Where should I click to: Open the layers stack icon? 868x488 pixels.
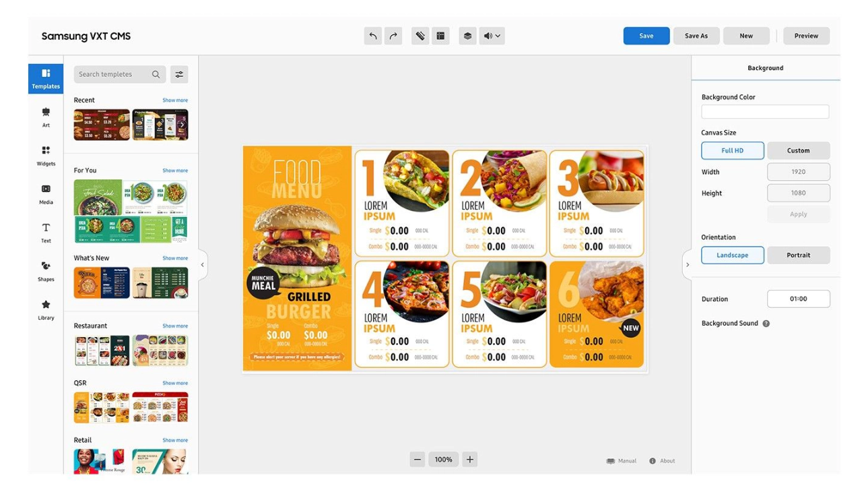pos(467,36)
